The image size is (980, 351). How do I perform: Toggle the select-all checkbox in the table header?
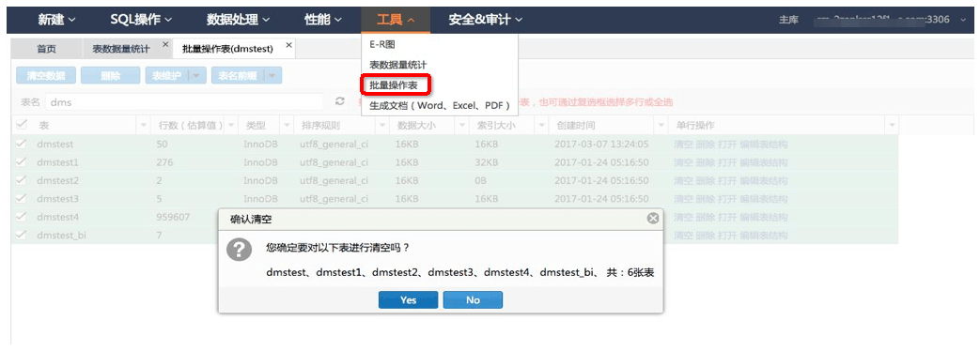(22, 125)
